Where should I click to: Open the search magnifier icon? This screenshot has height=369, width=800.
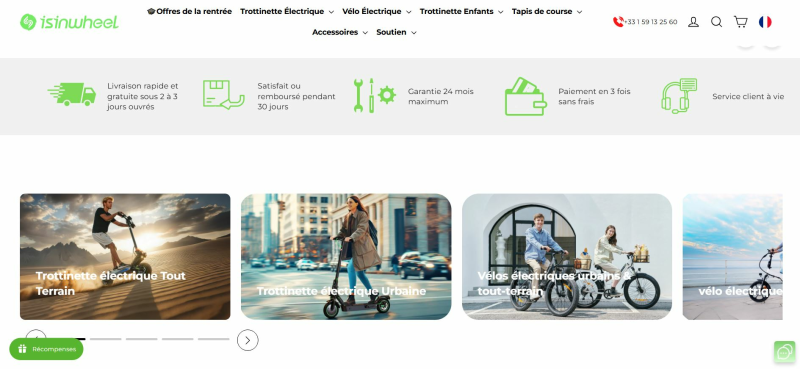[x=716, y=22]
